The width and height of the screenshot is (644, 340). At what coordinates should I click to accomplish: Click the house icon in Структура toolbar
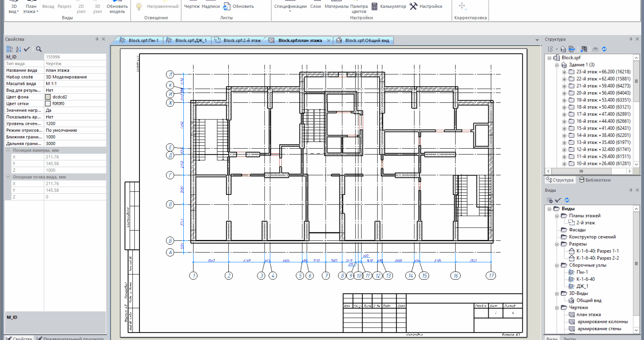563,49
